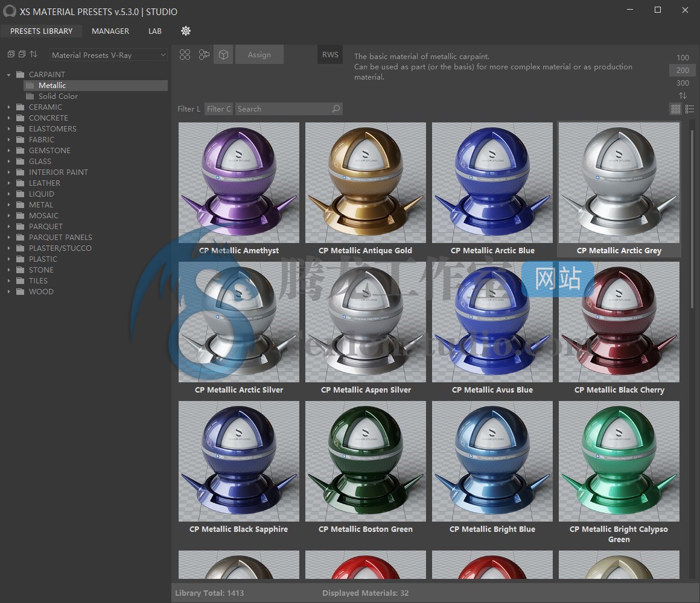Image resolution: width=700 pixels, height=603 pixels.
Task: Select CP Metallic Aspen Silver material
Action: [x=365, y=322]
